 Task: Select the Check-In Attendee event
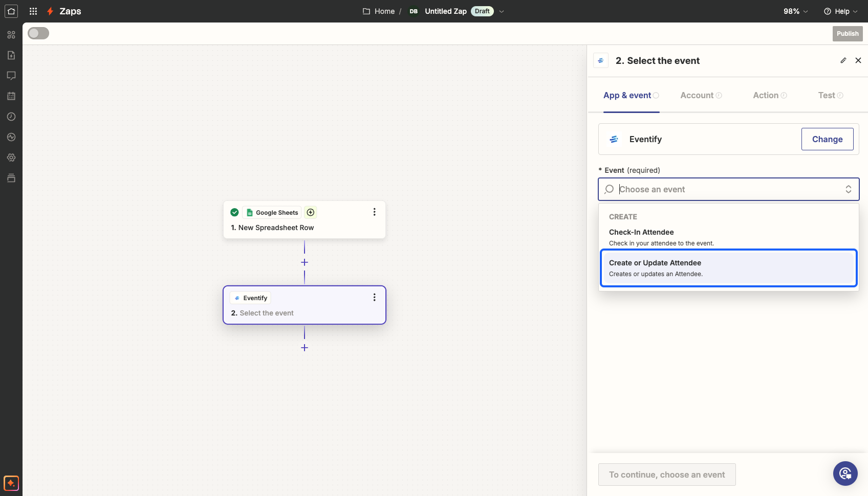coord(729,237)
